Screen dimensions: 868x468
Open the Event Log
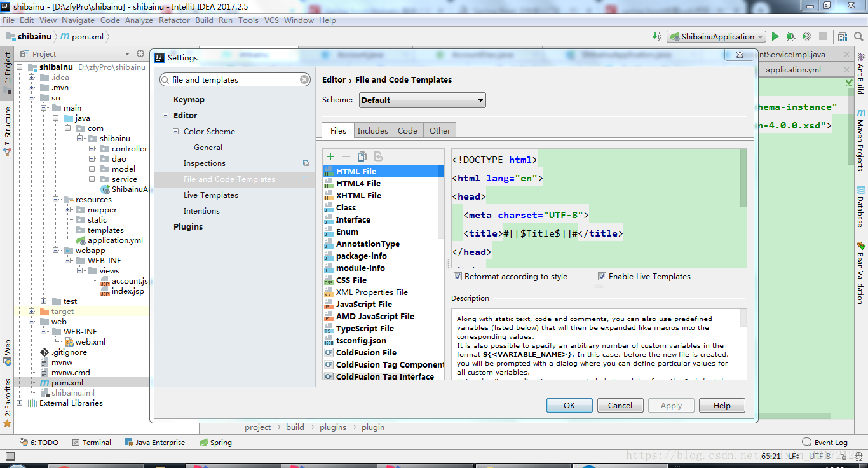[x=825, y=443]
